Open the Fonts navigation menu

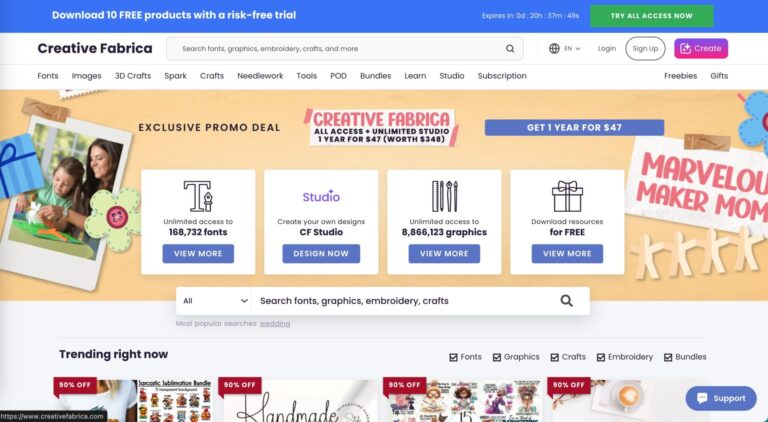48,76
